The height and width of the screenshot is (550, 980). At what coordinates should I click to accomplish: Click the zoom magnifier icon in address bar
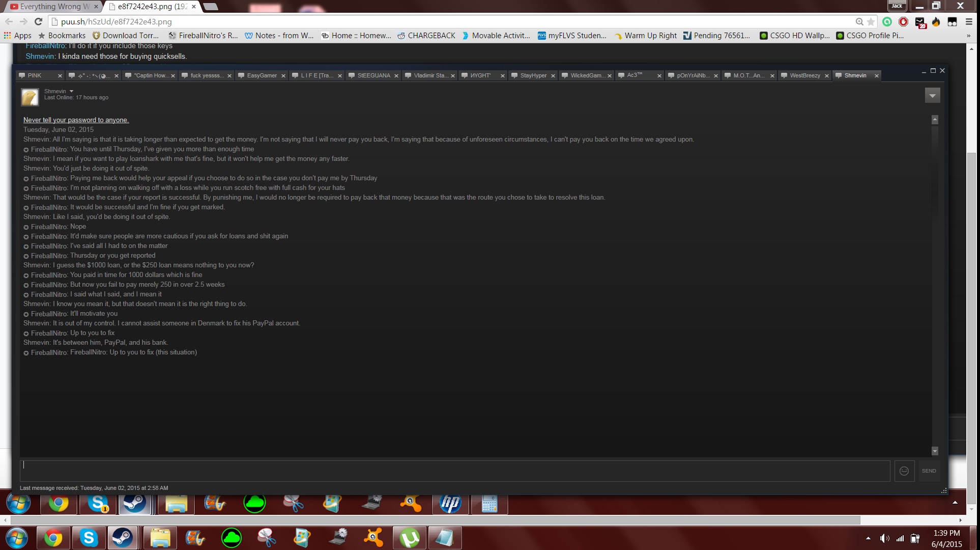pos(859,21)
